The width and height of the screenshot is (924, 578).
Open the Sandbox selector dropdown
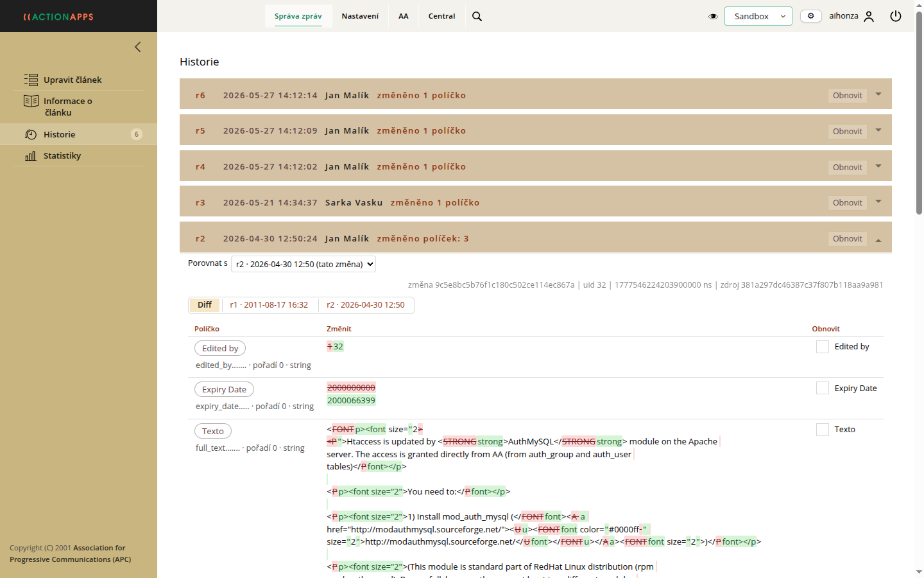click(x=758, y=16)
